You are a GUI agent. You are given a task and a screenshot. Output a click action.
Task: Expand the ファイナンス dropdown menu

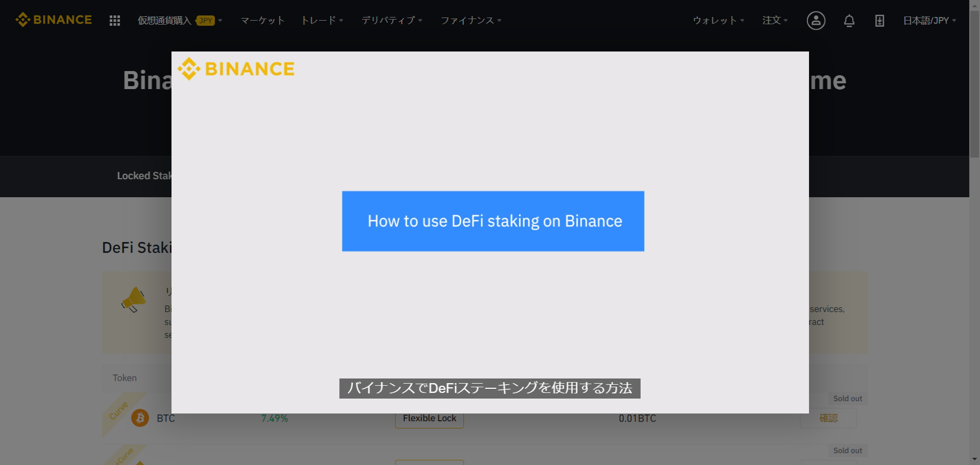point(471,21)
